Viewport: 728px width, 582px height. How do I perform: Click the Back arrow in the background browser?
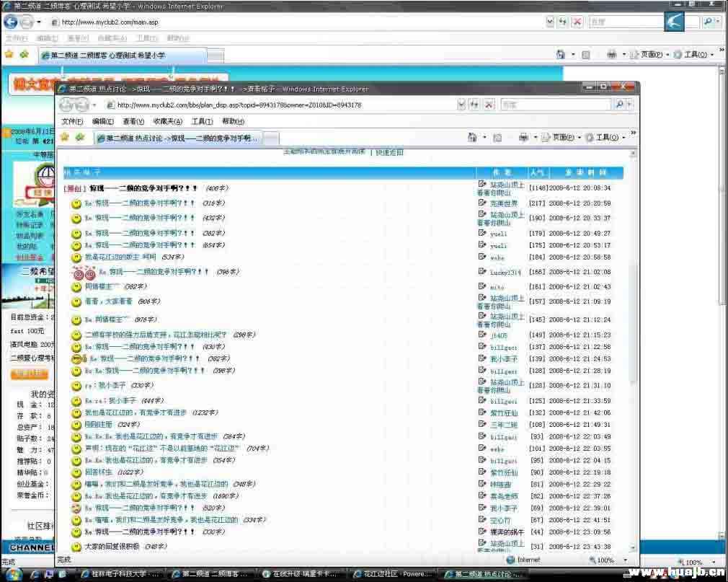(x=11, y=22)
